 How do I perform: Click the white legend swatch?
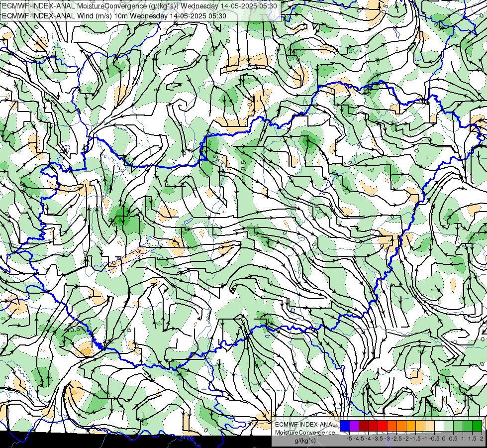(439, 426)
